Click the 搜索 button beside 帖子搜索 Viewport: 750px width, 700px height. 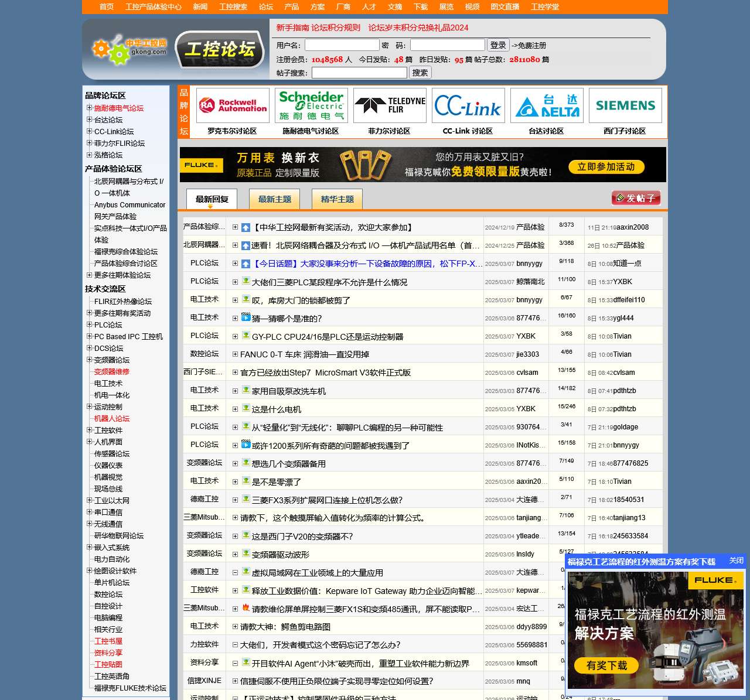(420, 73)
